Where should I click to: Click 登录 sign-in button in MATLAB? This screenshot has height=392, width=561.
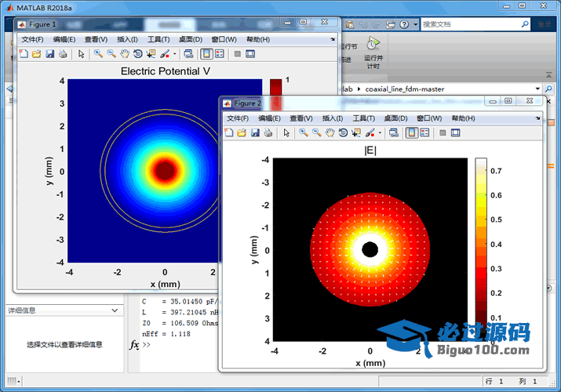[545, 24]
